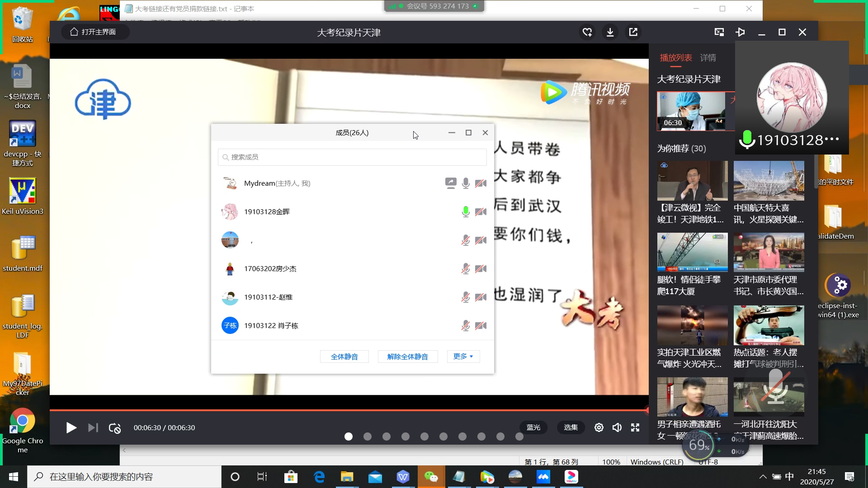Open the 选集 episode selector
This screenshot has height=488, width=868.
tap(571, 427)
